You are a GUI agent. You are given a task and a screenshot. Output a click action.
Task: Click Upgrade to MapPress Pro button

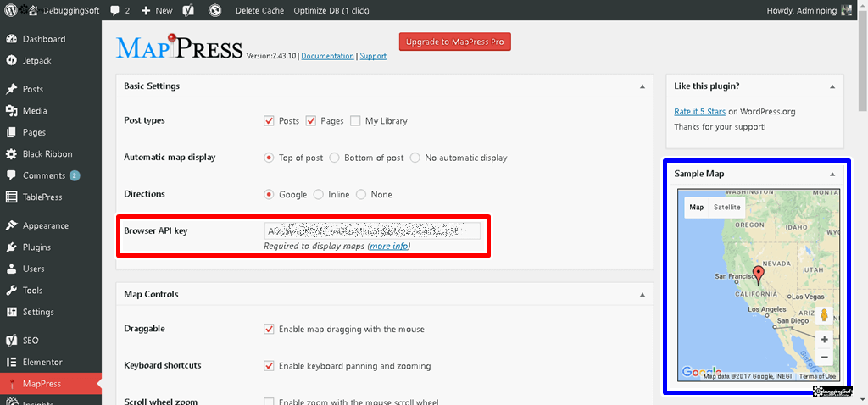pos(454,42)
